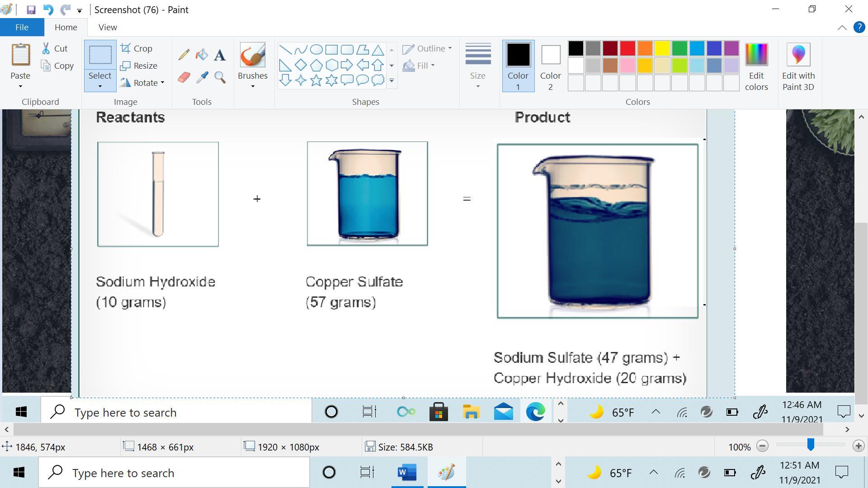Choose the five-point star shape

(316, 80)
